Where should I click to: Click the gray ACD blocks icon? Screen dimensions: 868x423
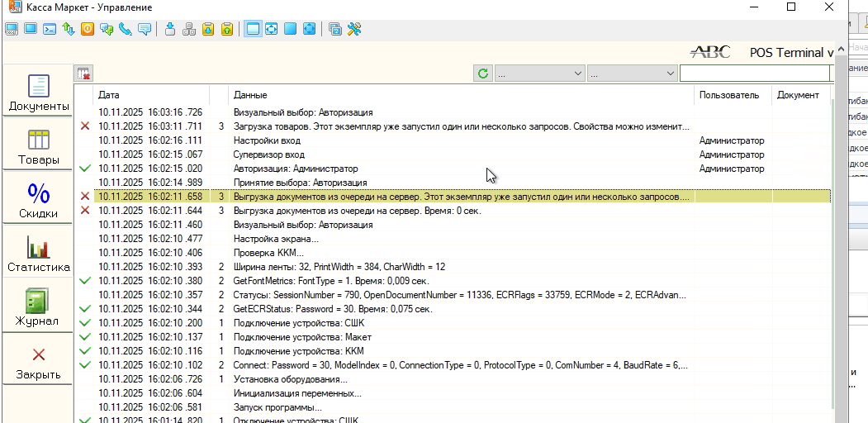(189, 29)
